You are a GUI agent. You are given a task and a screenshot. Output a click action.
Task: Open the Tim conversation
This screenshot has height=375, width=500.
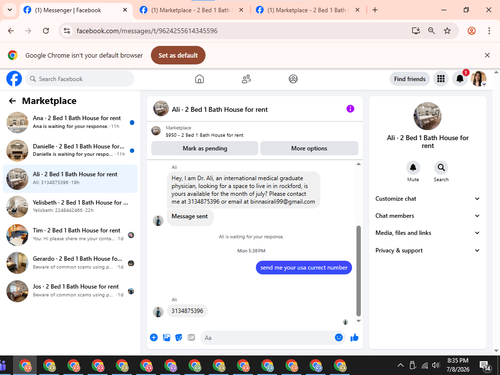point(70,234)
